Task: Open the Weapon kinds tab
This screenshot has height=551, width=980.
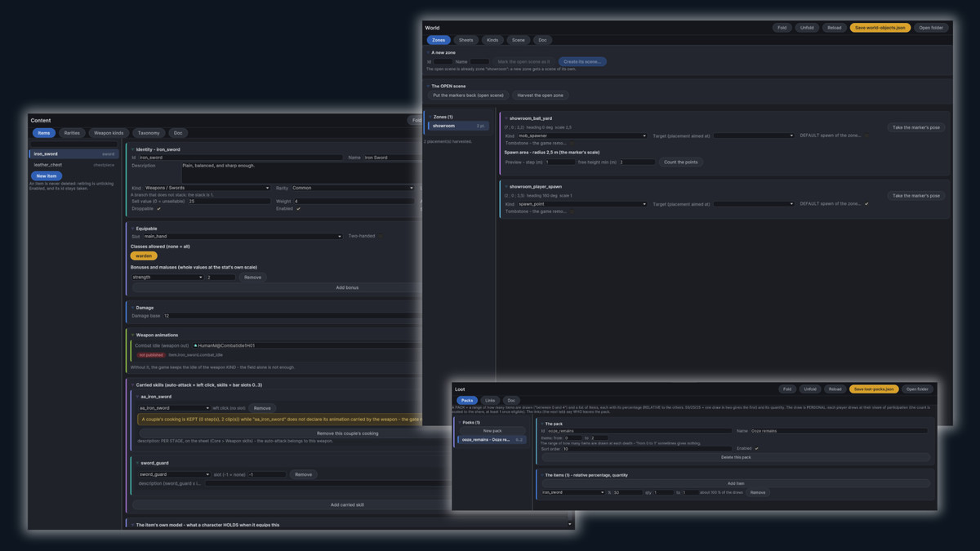Action: pos(109,133)
